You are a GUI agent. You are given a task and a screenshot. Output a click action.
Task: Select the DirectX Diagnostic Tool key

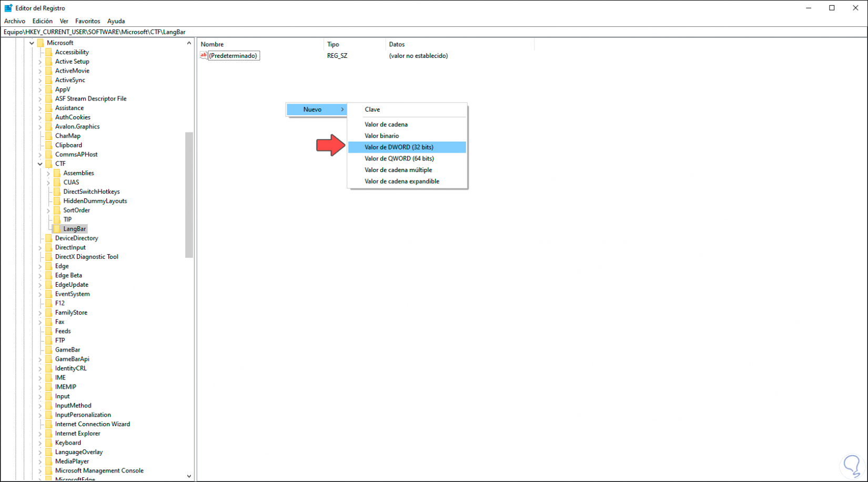tap(87, 257)
